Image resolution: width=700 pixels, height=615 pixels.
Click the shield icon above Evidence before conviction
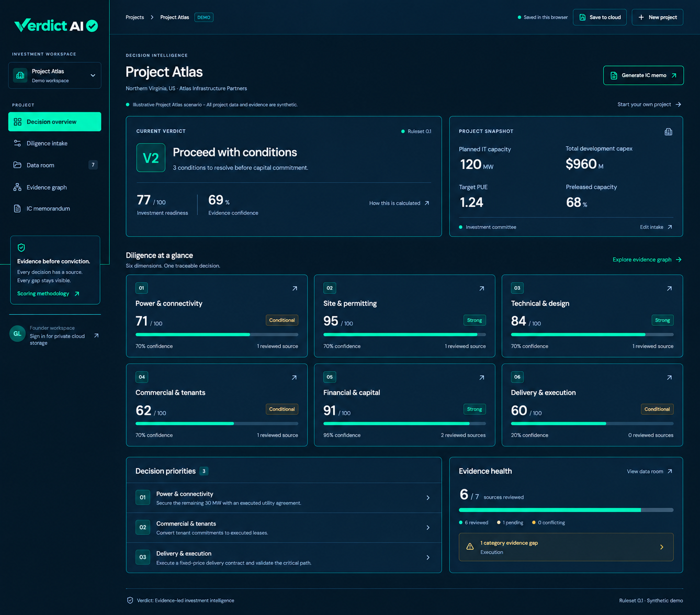tap(21, 248)
